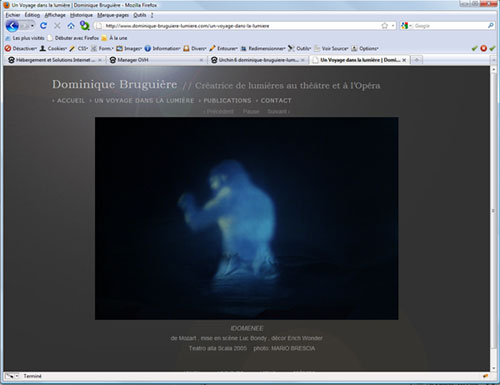The height and width of the screenshot is (385, 500).
Task: Open the PUBLICATIONS navigation link
Action: pos(227,101)
